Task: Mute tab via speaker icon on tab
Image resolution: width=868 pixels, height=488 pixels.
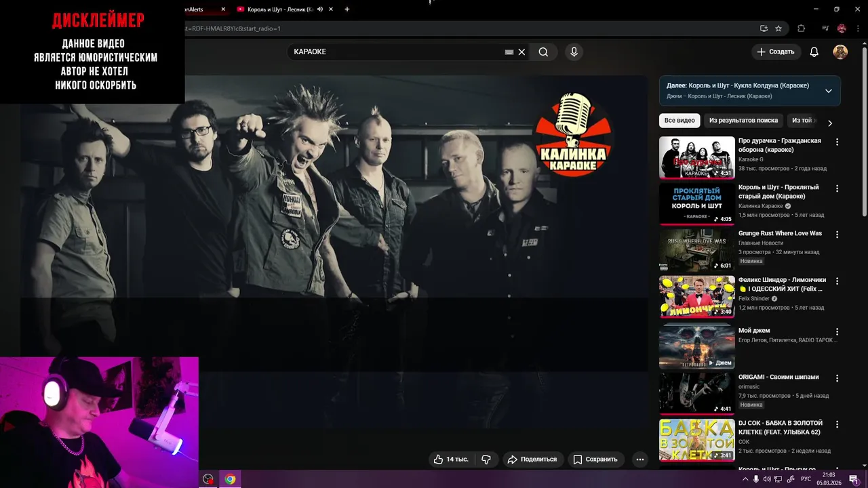Action: tap(319, 9)
